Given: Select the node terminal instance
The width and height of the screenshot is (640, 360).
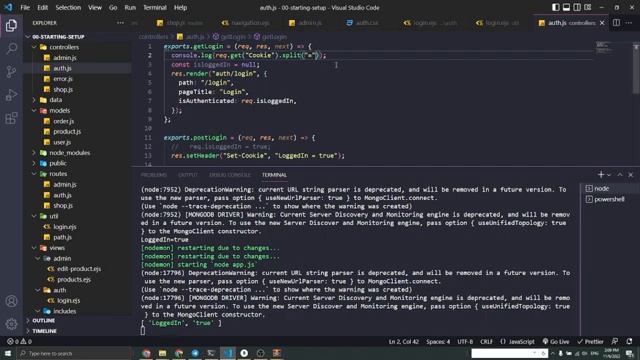Looking at the screenshot, I should pos(609,189).
